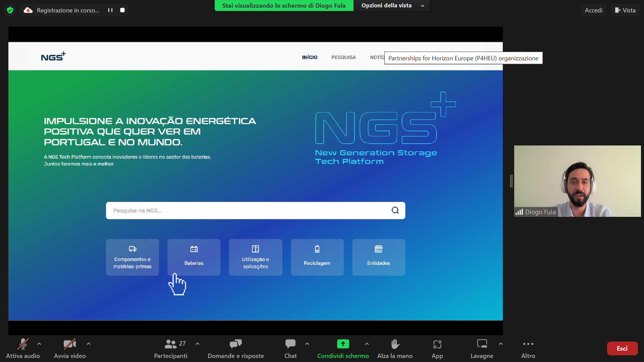Click the storefront icon on Entidades card

(379, 249)
